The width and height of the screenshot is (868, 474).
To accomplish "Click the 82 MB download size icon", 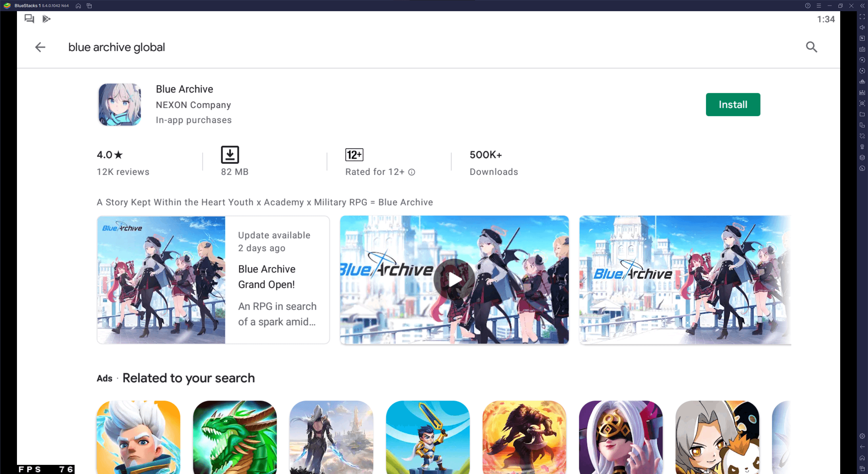I will pyautogui.click(x=230, y=155).
